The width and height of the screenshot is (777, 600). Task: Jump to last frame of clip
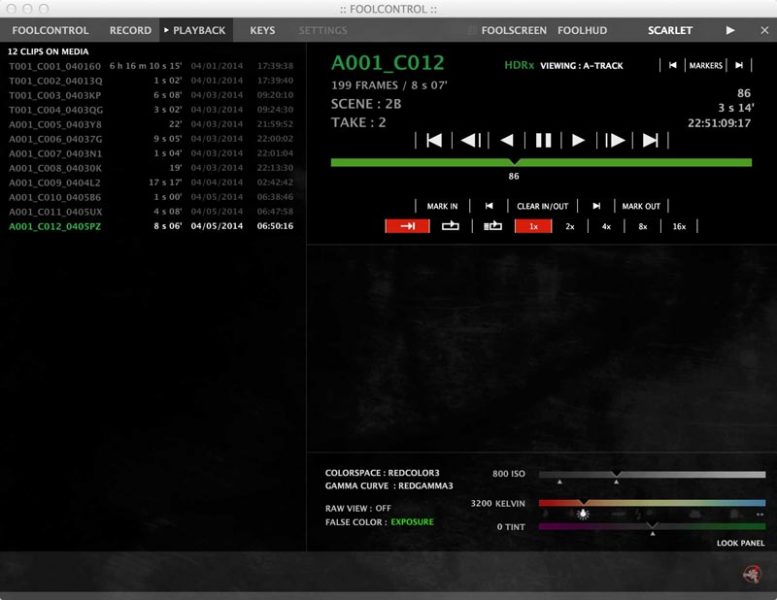[x=650, y=141]
